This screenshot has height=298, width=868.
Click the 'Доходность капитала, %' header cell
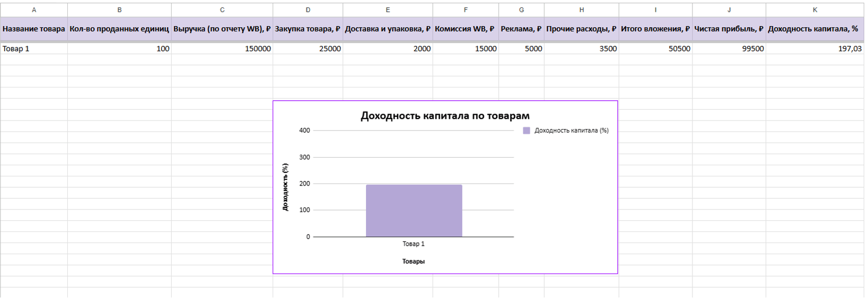point(815,29)
